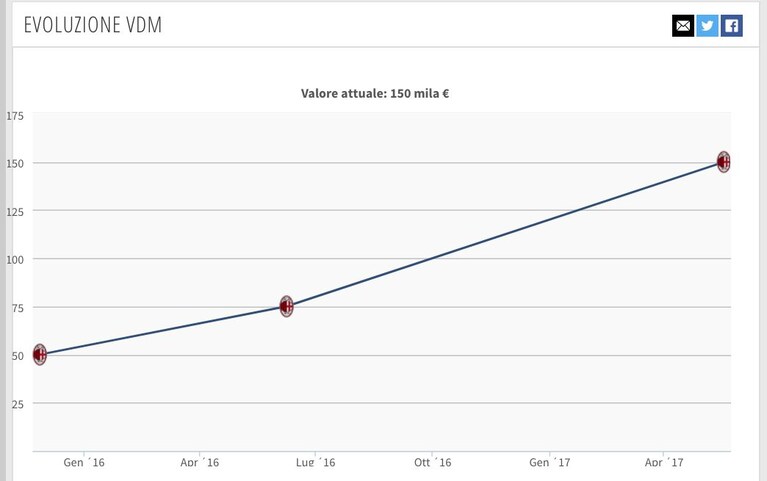Click the 125 value on y-axis
This screenshot has width=767, height=481.
click(x=15, y=212)
